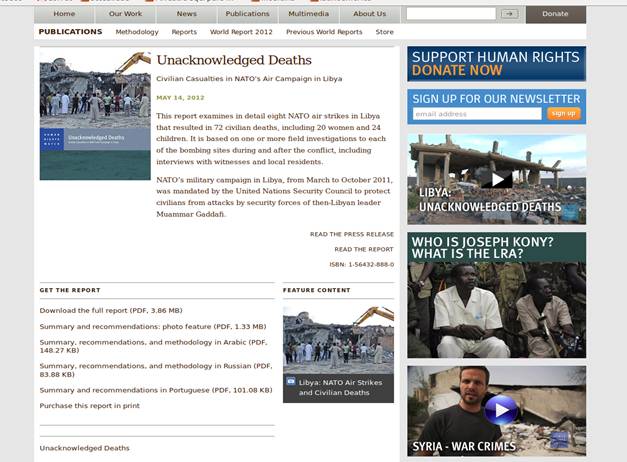Click the newsletter email address field
627x462 pixels.
(x=477, y=114)
